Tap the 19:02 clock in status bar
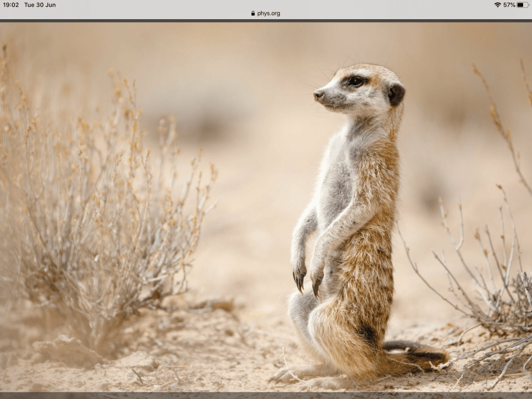This screenshot has height=399, width=532. [11, 5]
